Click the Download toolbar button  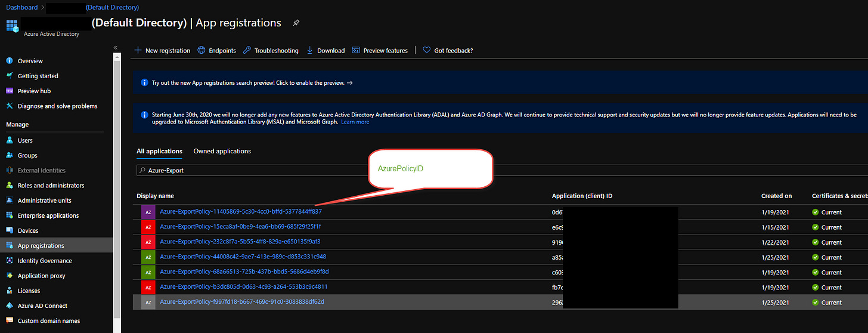pos(325,51)
